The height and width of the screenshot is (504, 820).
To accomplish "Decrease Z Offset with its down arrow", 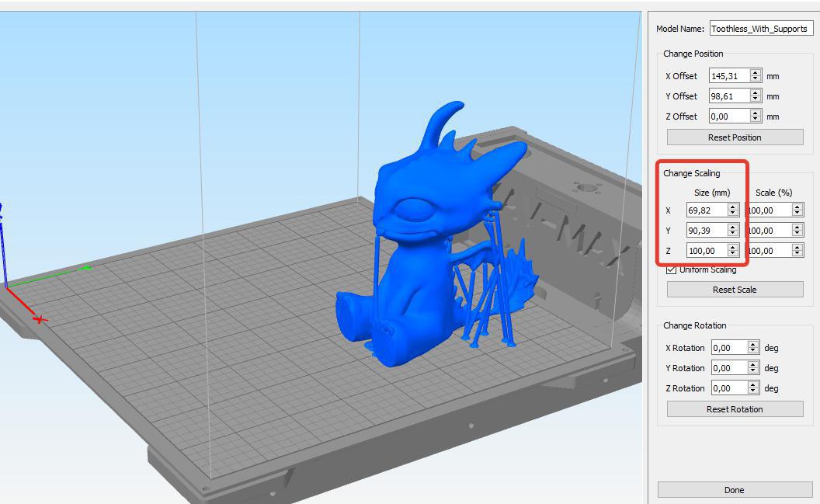I will [x=755, y=120].
